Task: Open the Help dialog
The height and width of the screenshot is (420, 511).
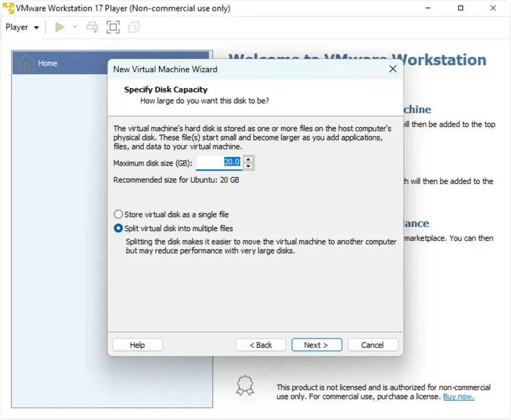Action: click(x=137, y=345)
